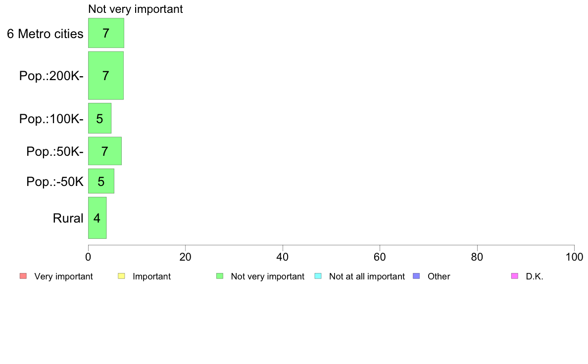Viewport: 588px width, 364px height.
Task: Select the Pop.:100K- green bar
Action: [x=100, y=119]
